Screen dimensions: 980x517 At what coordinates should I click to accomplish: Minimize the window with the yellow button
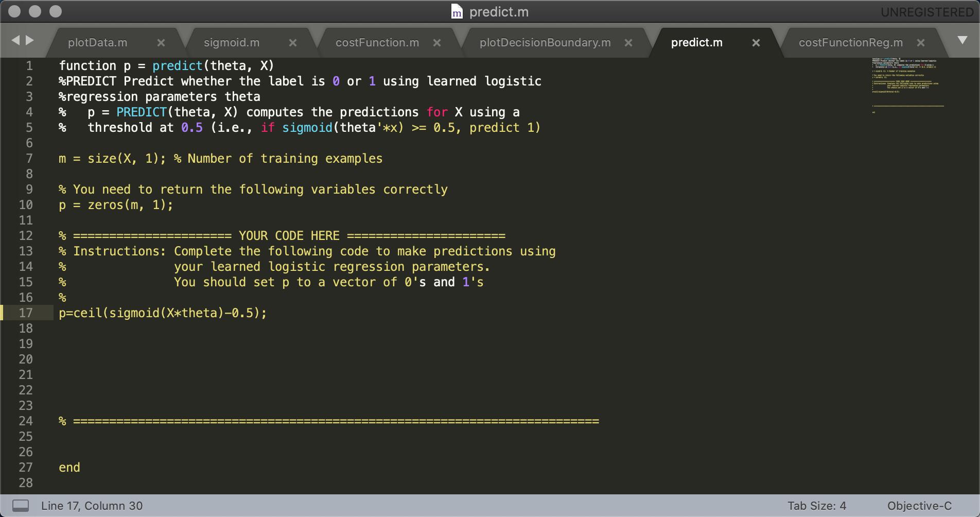[35, 11]
